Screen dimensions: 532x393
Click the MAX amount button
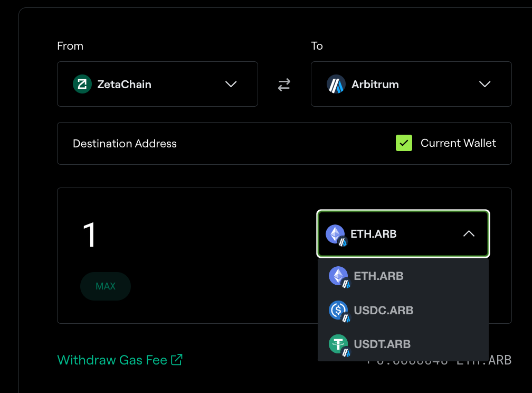106,286
